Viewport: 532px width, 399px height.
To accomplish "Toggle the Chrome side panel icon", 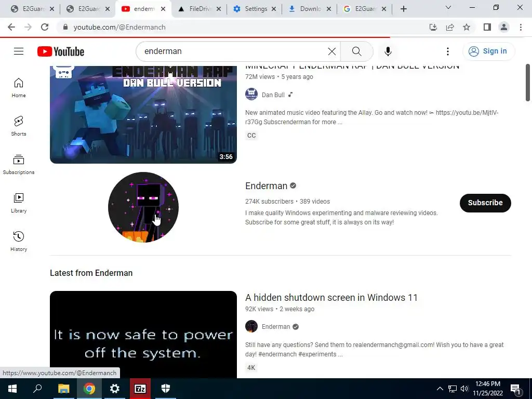I will click(487, 27).
